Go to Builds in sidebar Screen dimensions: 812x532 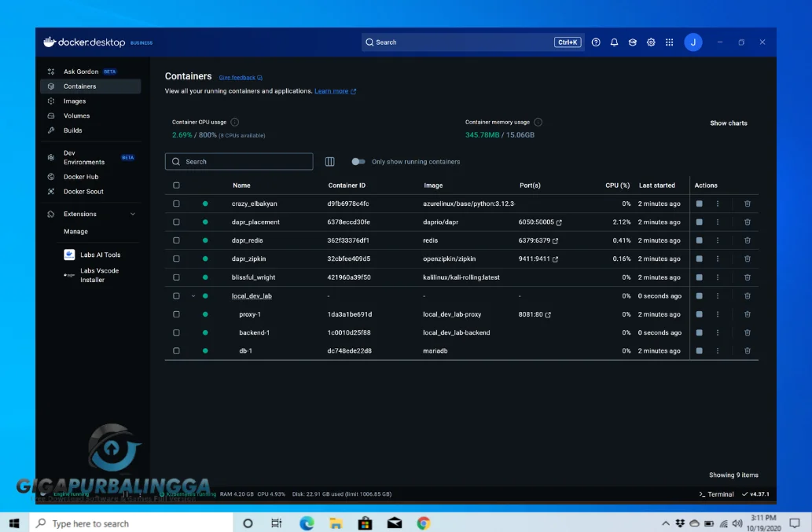[x=90, y=130]
